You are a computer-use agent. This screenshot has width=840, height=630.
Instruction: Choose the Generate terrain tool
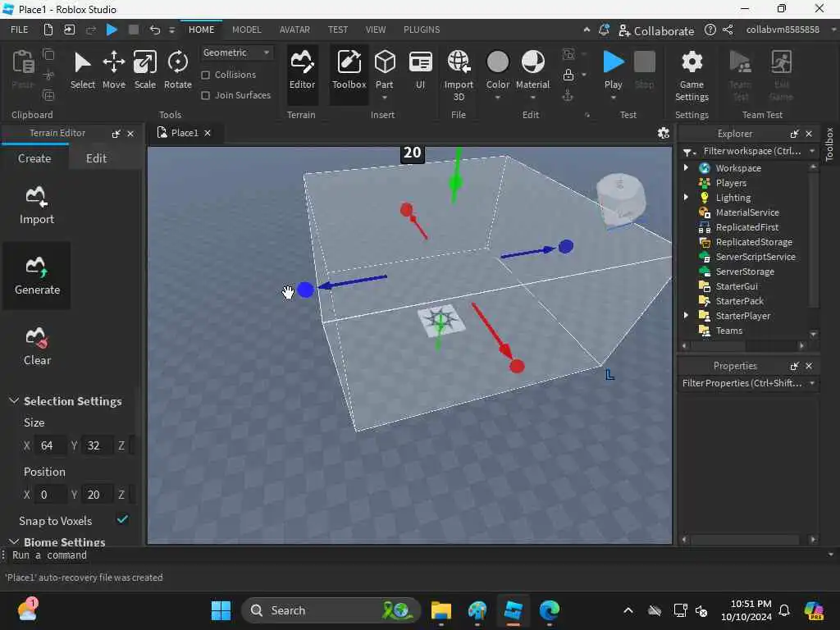(x=37, y=276)
